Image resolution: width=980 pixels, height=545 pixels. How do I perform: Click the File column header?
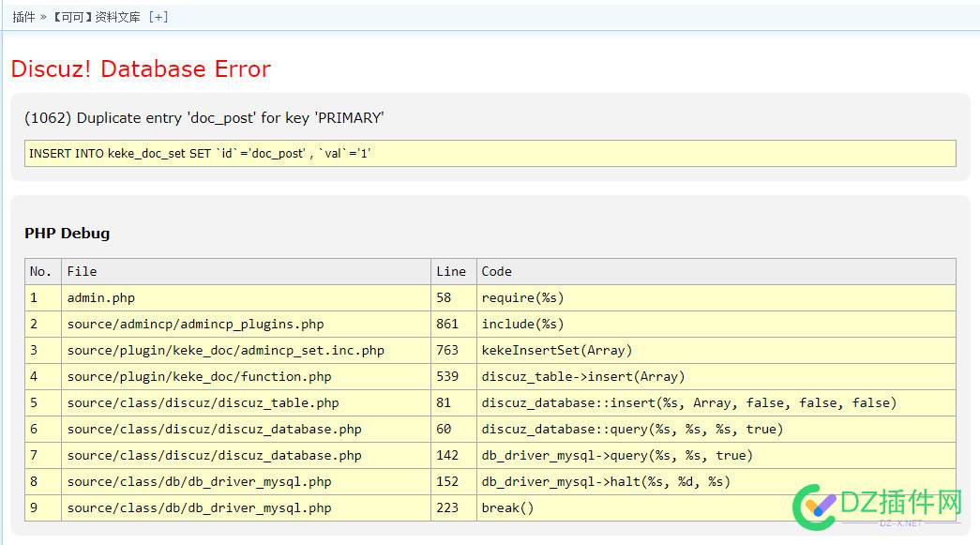(82, 272)
